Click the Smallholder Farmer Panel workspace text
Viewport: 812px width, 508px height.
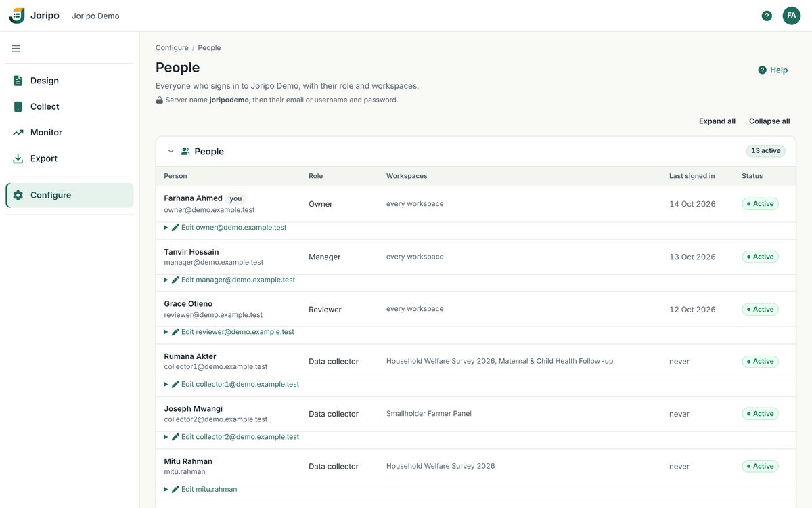(429, 414)
